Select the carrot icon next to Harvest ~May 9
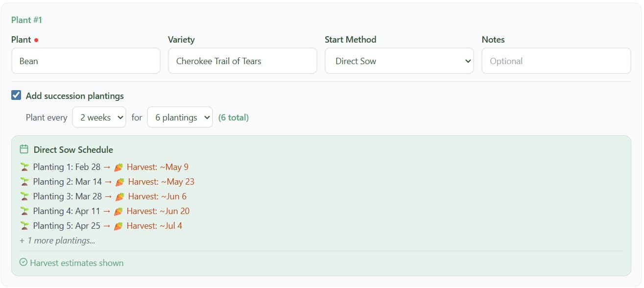644x288 pixels. [x=117, y=167]
